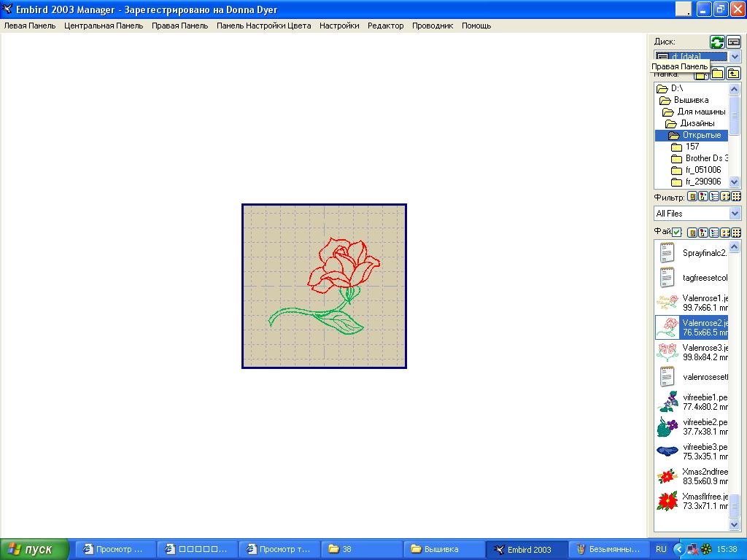The image size is (747, 560).
Task: Select the vifreebie3 blue design
Action: click(x=667, y=451)
